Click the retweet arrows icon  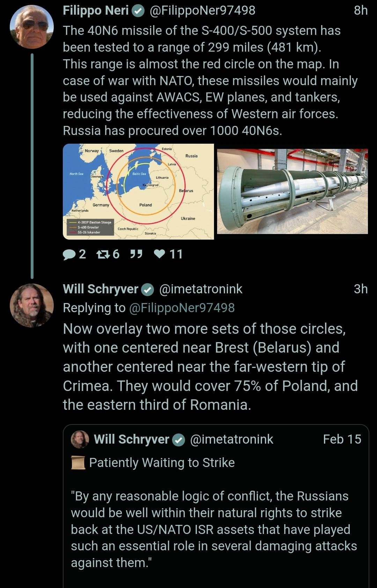(103, 255)
